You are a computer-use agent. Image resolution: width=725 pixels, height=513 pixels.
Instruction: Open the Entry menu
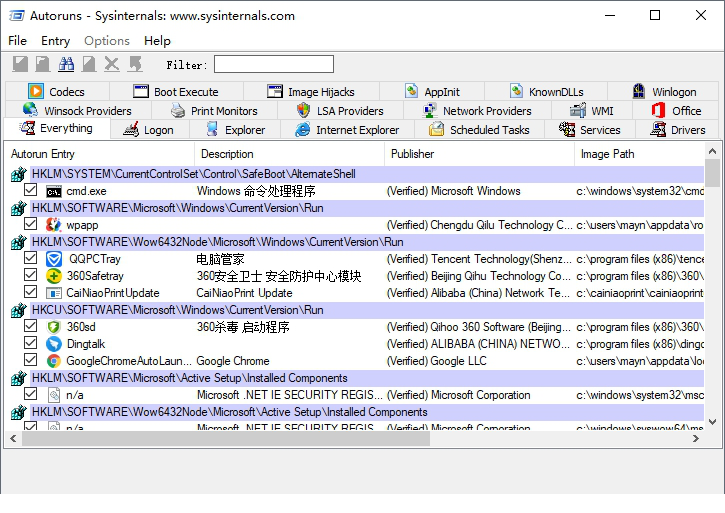[x=55, y=41]
